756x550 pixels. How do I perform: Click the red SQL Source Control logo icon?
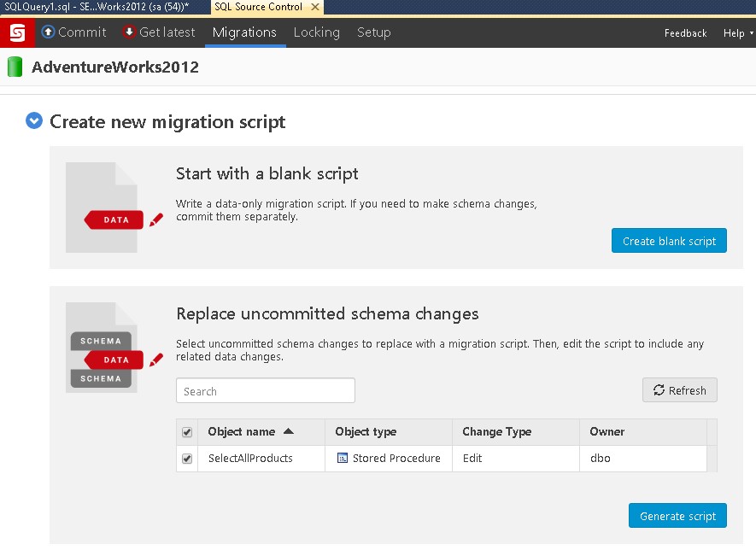(17, 33)
